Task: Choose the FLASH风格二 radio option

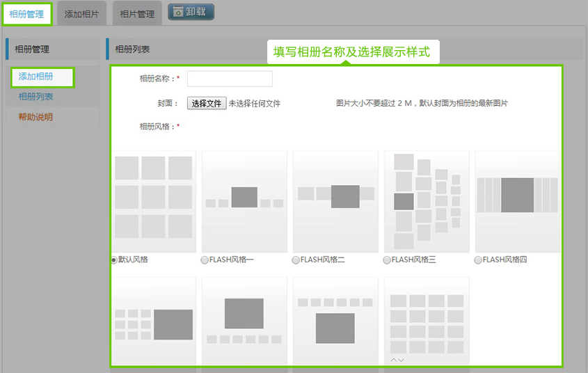Action: coord(296,260)
